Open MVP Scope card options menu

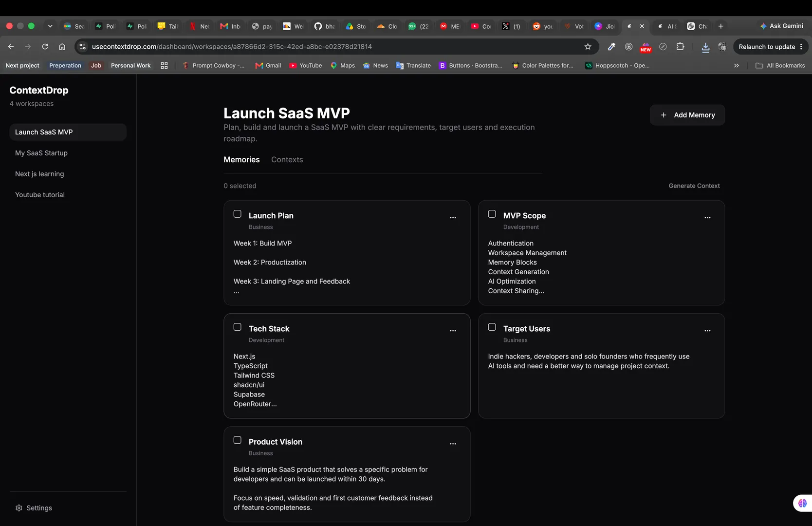point(707,217)
